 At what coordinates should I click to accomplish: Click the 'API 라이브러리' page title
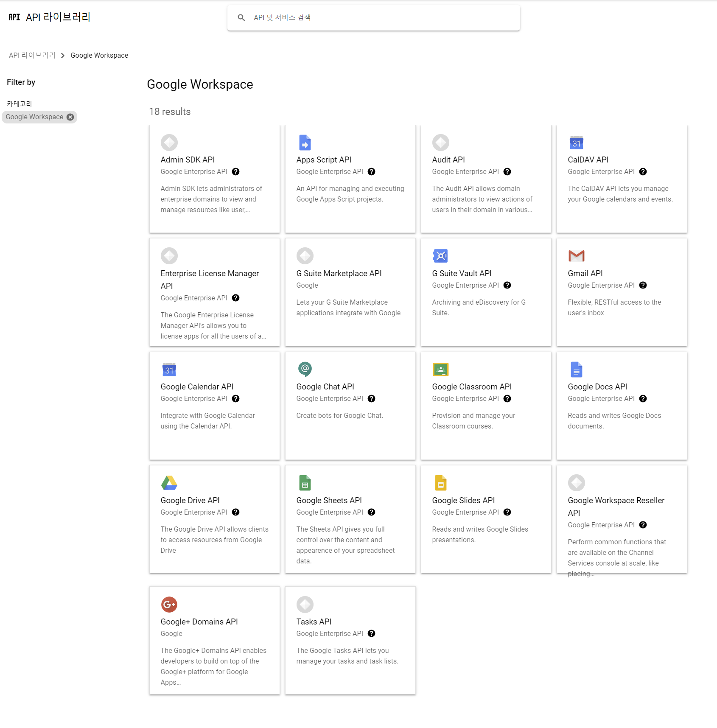click(58, 17)
